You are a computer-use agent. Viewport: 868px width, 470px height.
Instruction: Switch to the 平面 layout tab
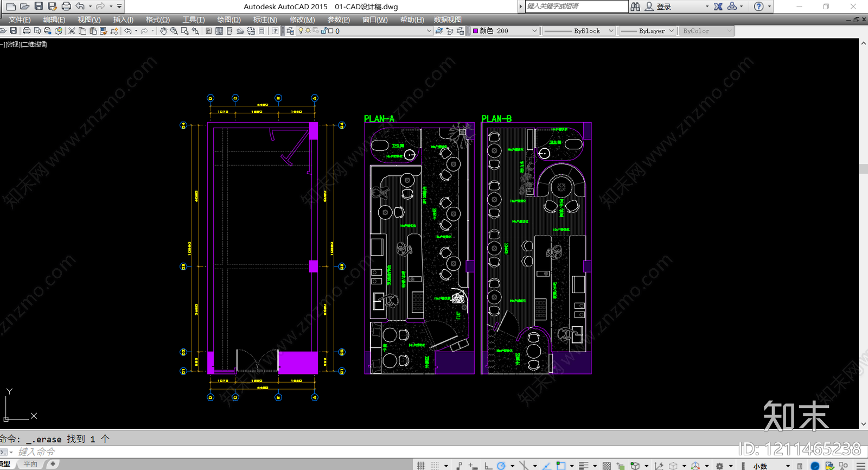30,464
